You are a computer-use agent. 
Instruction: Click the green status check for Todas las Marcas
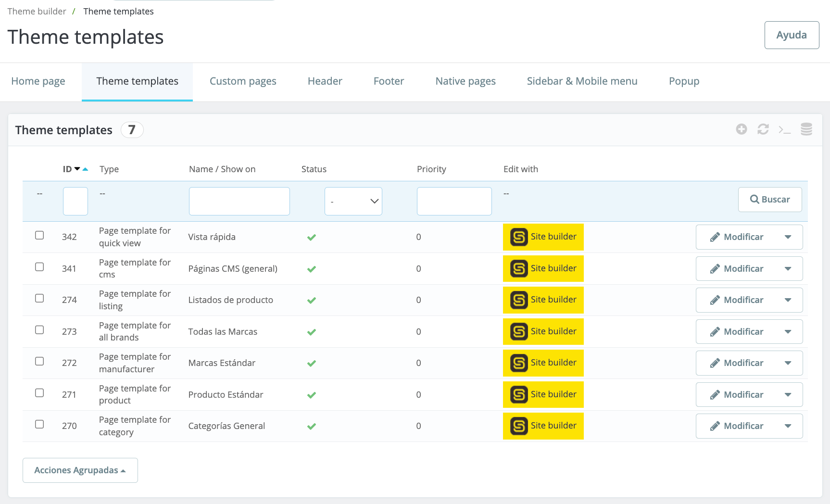312,332
